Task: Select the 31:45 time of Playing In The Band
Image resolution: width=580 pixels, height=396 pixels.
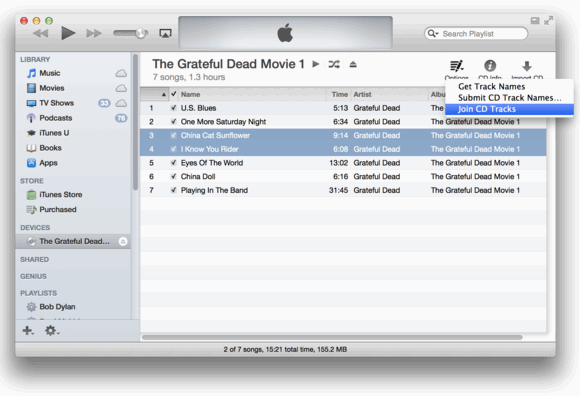Action: tap(338, 190)
